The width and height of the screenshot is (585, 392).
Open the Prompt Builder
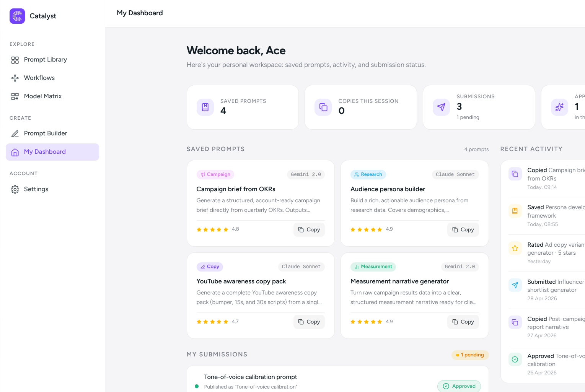coord(52,133)
